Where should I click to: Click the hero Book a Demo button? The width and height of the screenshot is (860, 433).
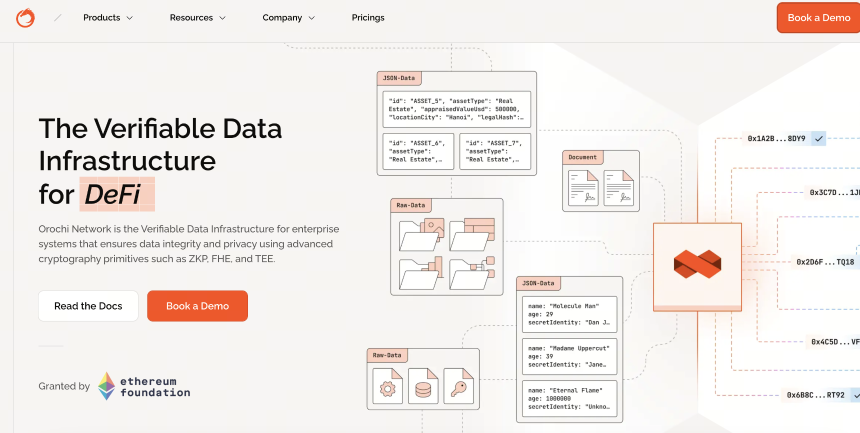click(197, 306)
